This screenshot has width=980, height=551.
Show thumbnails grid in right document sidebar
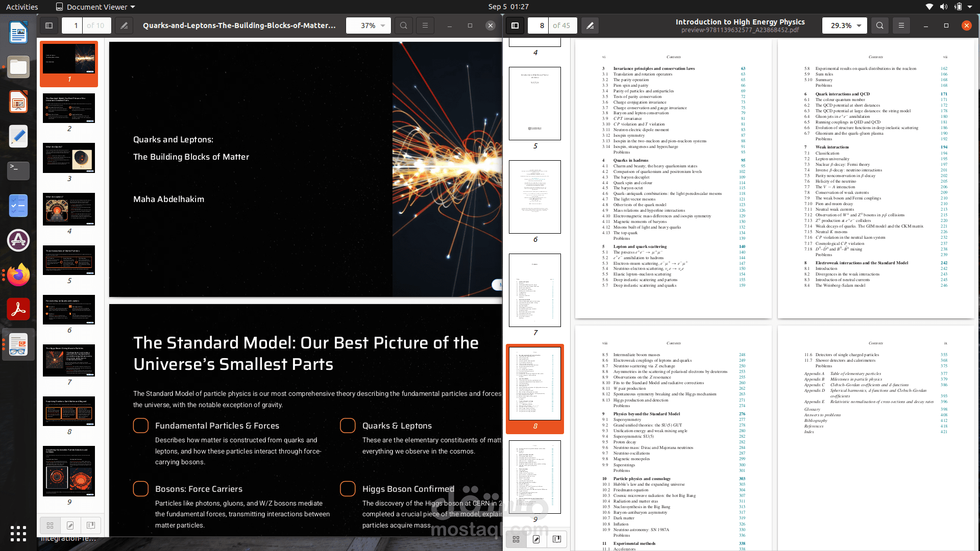point(516,539)
